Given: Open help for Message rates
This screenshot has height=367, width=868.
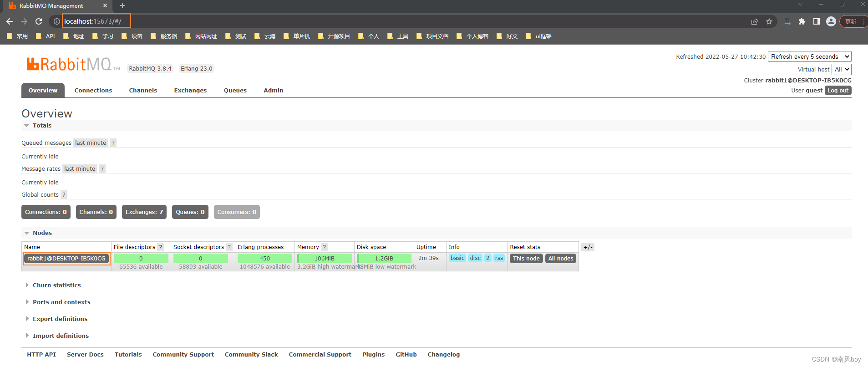Looking at the screenshot, I should click(102, 169).
